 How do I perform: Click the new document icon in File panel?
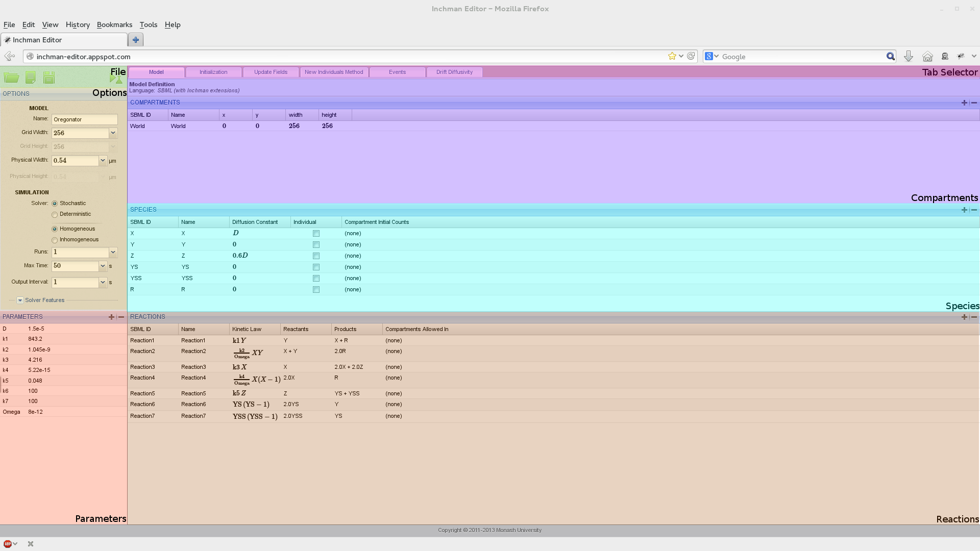31,78
